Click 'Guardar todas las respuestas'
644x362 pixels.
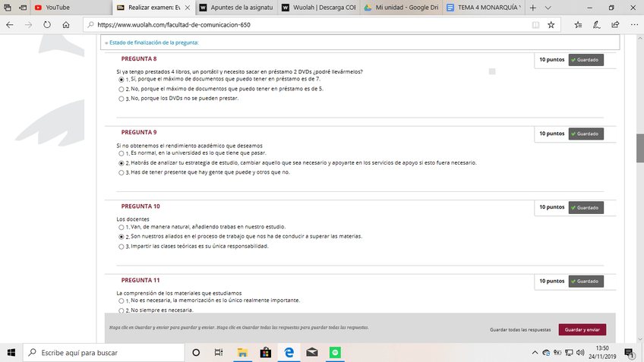520,330
